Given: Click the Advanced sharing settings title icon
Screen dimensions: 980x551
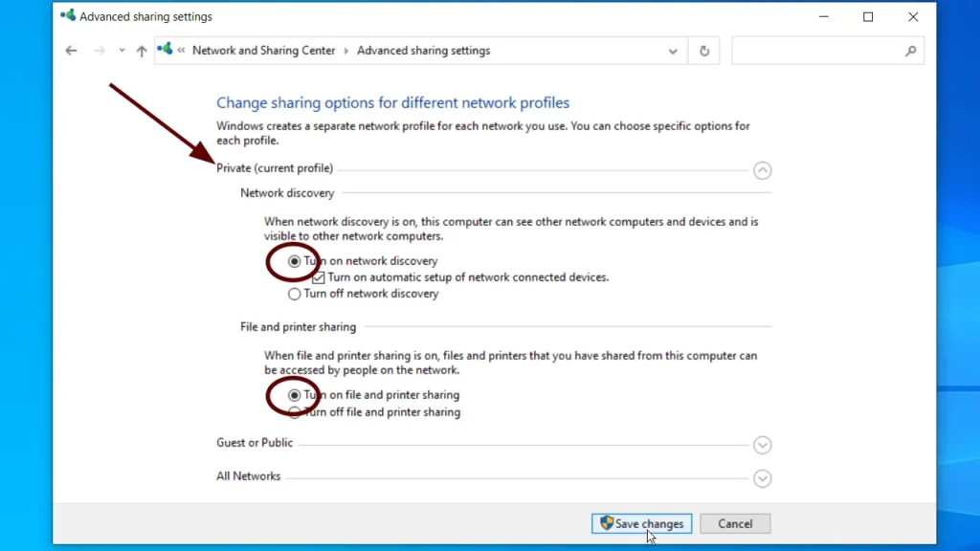Looking at the screenshot, I should 68,16.
